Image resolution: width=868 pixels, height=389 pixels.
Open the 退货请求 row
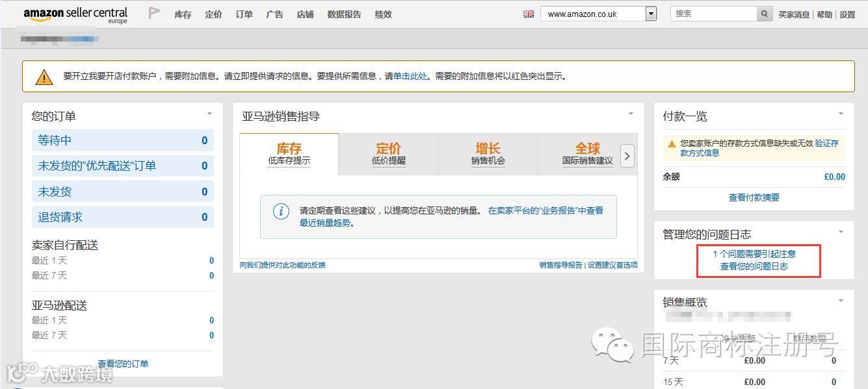pyautogui.click(x=123, y=217)
